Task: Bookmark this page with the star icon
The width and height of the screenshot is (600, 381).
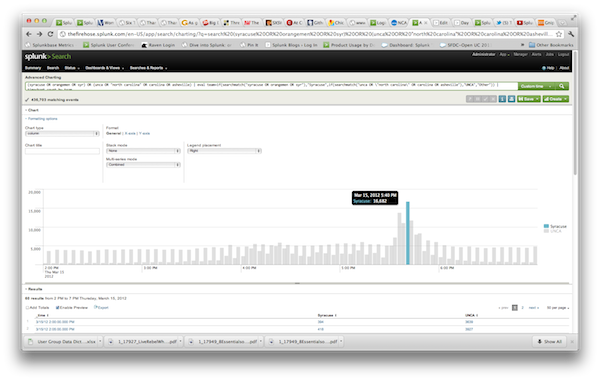Action: point(559,34)
